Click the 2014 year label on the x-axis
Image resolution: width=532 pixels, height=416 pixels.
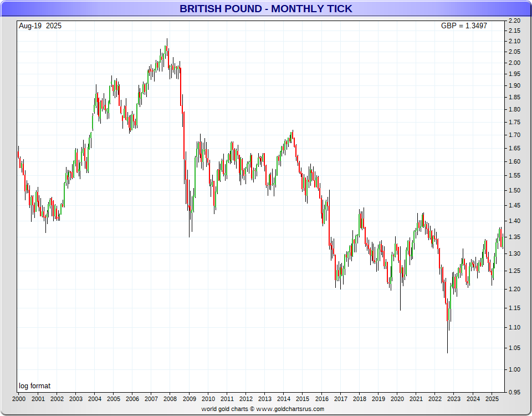pos(284,399)
